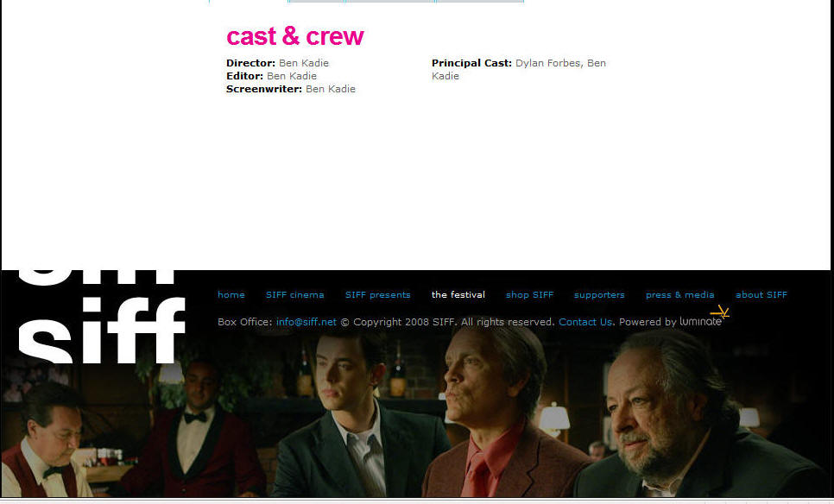This screenshot has height=504, width=834.
Task: Go to SIFF cinema section
Action: coord(294,294)
